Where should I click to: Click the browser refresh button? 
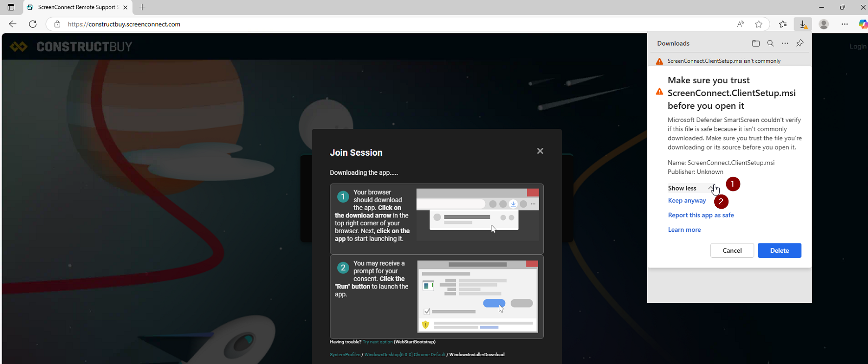[x=33, y=24]
